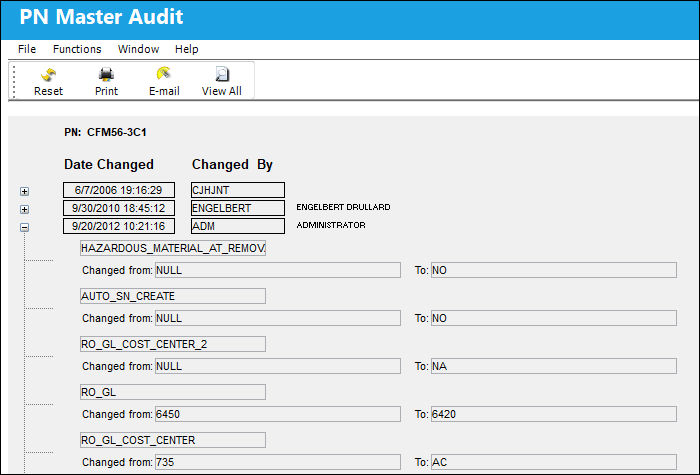
Task: Click the To NO field under AUTO_SN_CREATE
Action: [554, 318]
